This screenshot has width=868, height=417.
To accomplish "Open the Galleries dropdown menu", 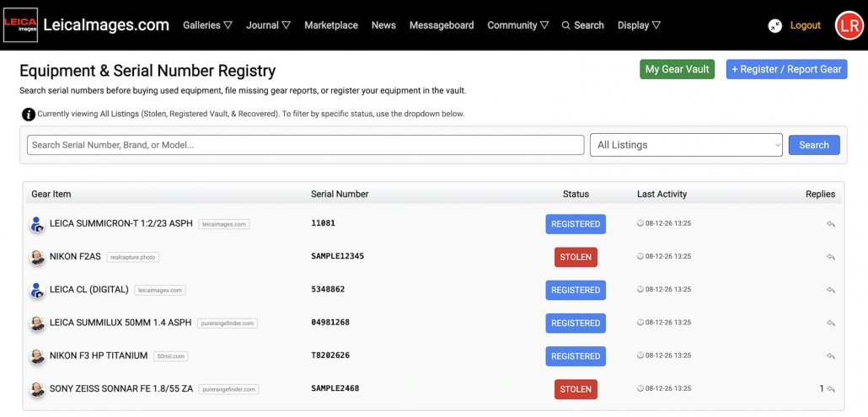I will [207, 25].
